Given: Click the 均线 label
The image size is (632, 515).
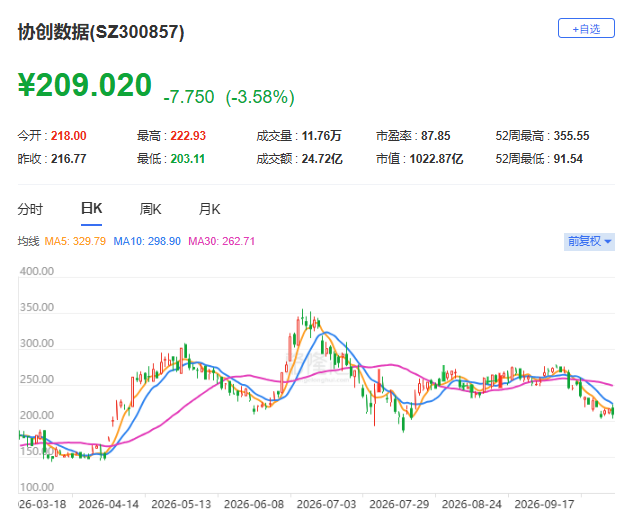Looking at the screenshot, I should [x=28, y=241].
